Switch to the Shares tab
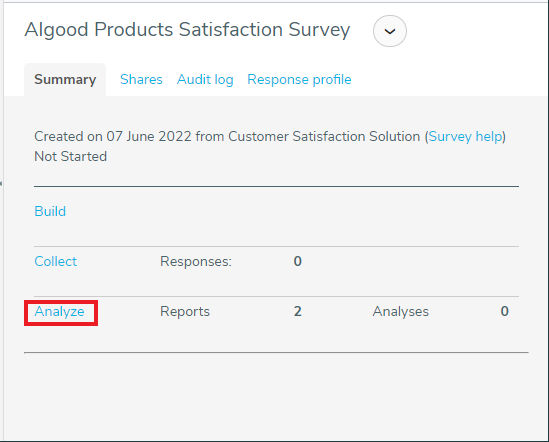The width and height of the screenshot is (549, 442). [141, 80]
